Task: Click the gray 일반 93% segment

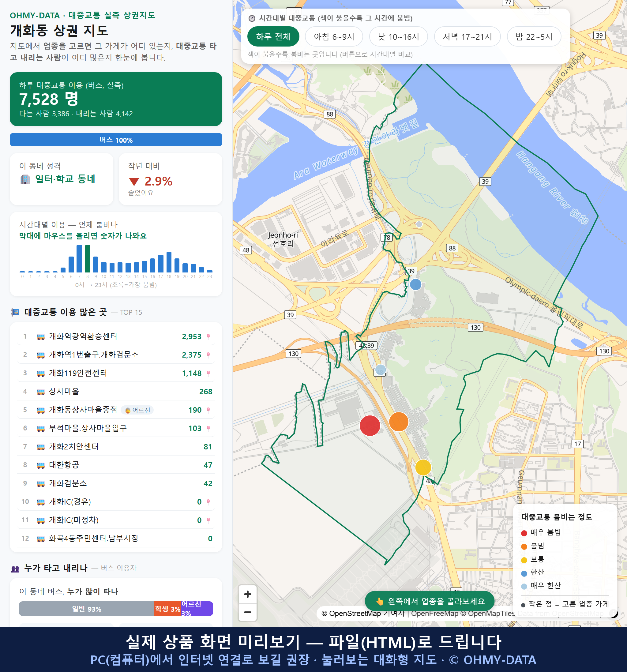Action: coord(87,609)
